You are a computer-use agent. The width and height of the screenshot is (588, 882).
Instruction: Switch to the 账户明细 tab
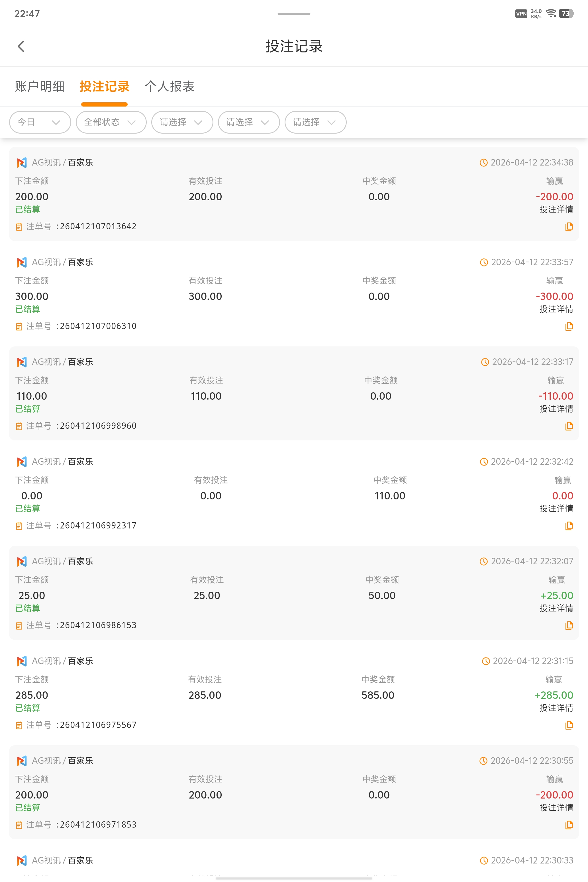click(x=40, y=87)
